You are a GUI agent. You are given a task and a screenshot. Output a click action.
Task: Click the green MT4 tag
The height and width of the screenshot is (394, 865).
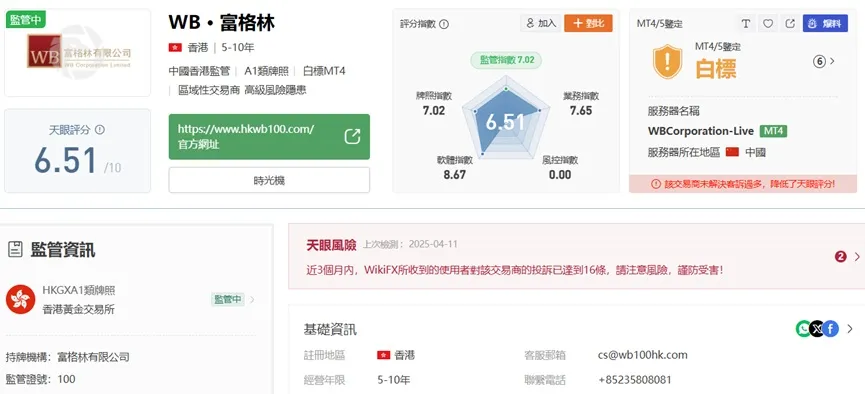773,131
